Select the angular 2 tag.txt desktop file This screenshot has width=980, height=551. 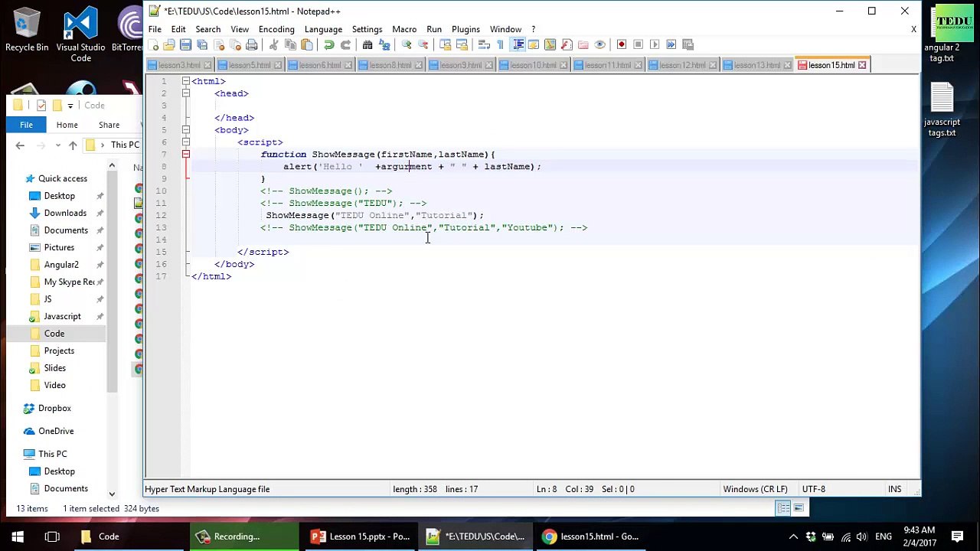[x=942, y=35]
